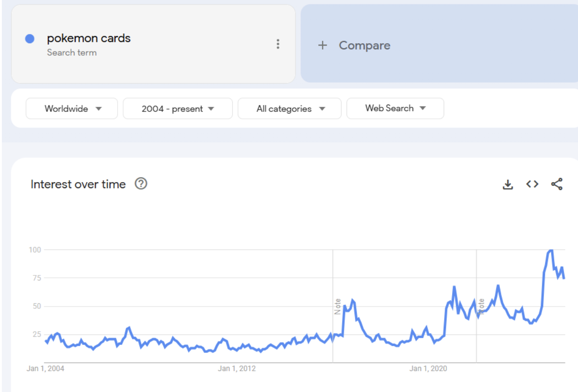Viewport: 578px width, 392px height.
Task: Open the three-dot menu for pokemon cards term
Action: [x=278, y=44]
